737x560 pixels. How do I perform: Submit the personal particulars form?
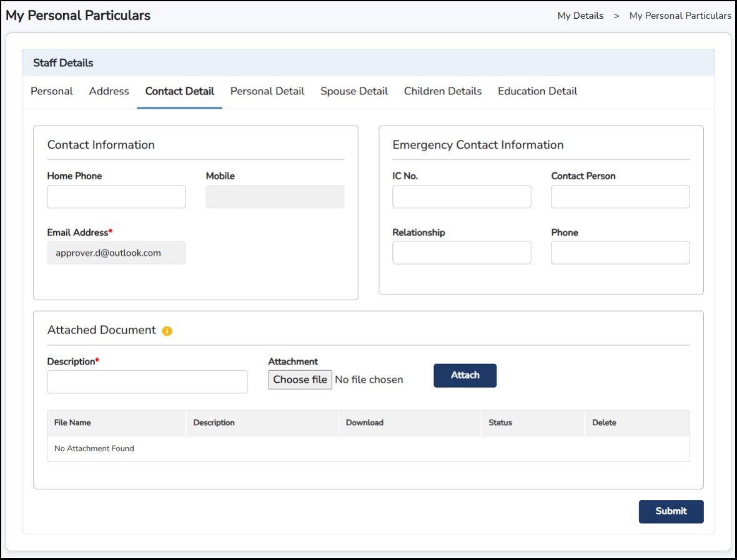click(x=671, y=511)
